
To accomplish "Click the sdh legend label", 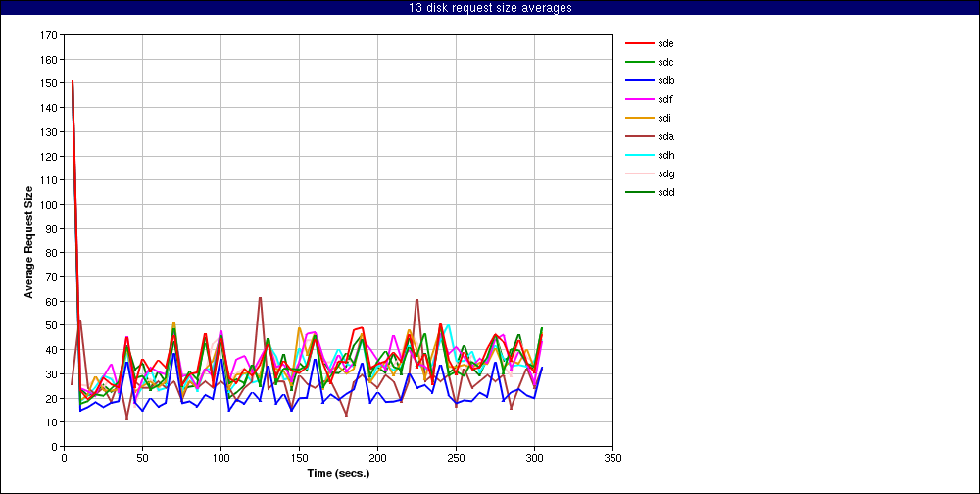I will [665, 155].
